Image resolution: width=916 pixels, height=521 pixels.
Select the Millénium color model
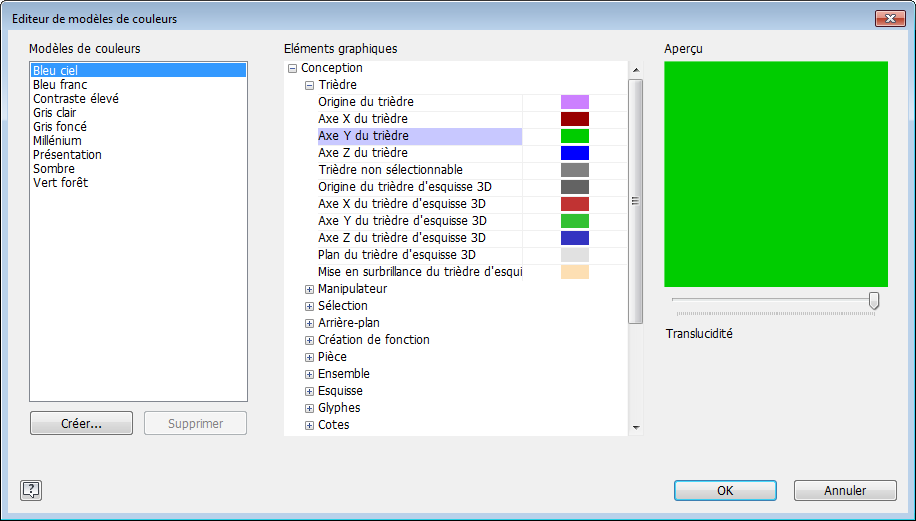point(138,140)
